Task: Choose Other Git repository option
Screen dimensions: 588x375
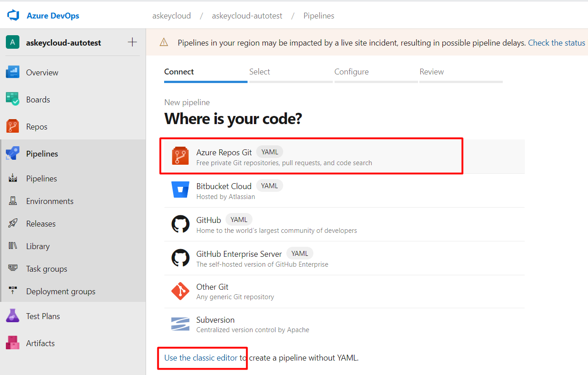Action: (x=345, y=292)
